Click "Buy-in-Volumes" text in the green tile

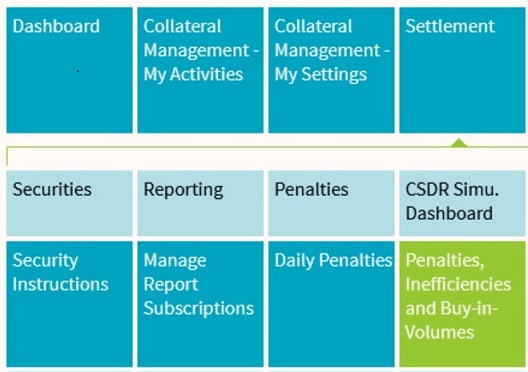451,320
